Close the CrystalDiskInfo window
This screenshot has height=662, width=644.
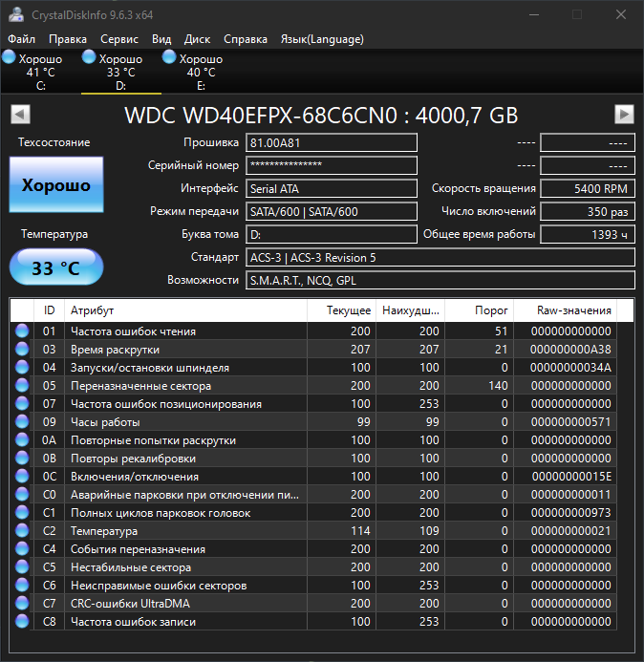(621, 14)
